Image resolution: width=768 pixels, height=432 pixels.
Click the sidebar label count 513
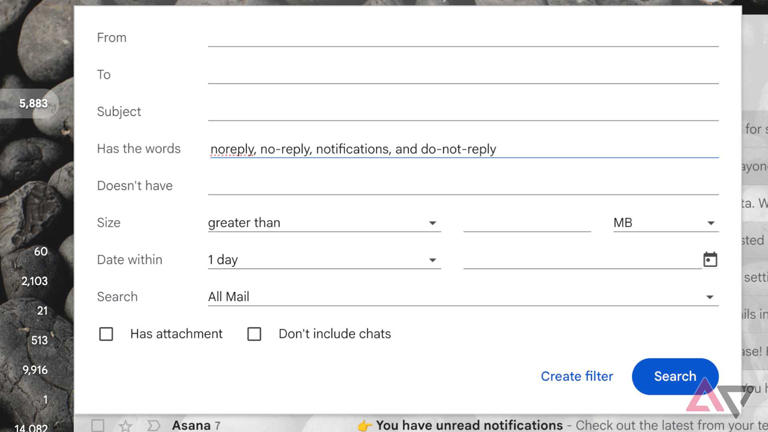pos(39,340)
